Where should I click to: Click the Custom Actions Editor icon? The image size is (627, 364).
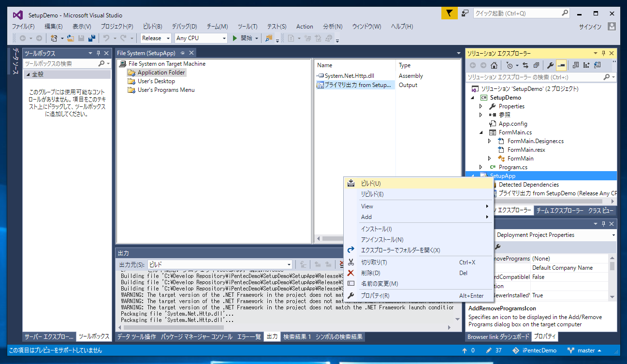(598, 65)
